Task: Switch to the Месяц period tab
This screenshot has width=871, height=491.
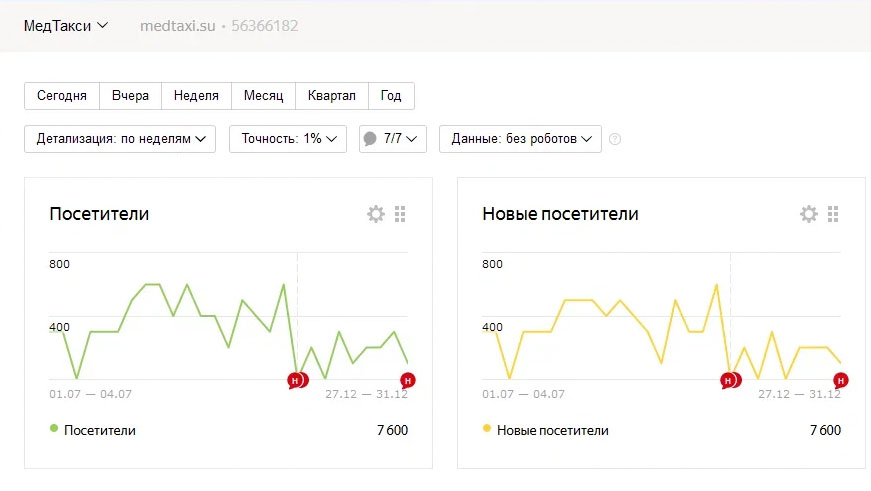Action: click(264, 96)
